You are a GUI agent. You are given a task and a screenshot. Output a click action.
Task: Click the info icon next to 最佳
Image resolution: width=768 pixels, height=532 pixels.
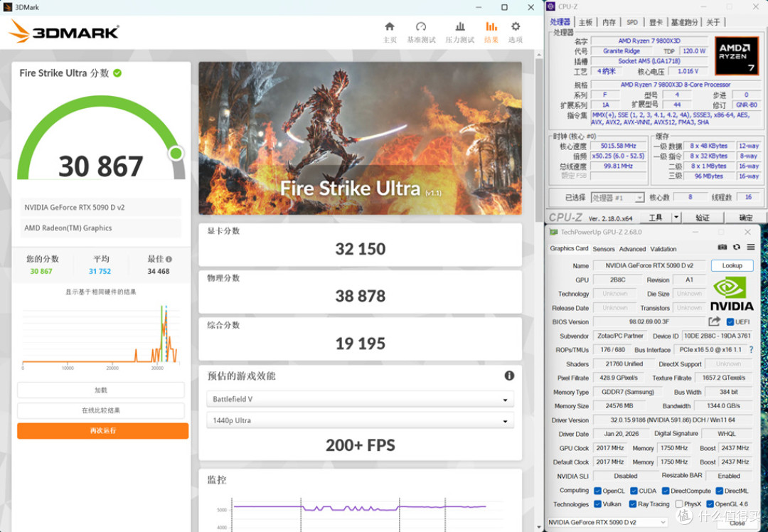pyautogui.click(x=169, y=259)
